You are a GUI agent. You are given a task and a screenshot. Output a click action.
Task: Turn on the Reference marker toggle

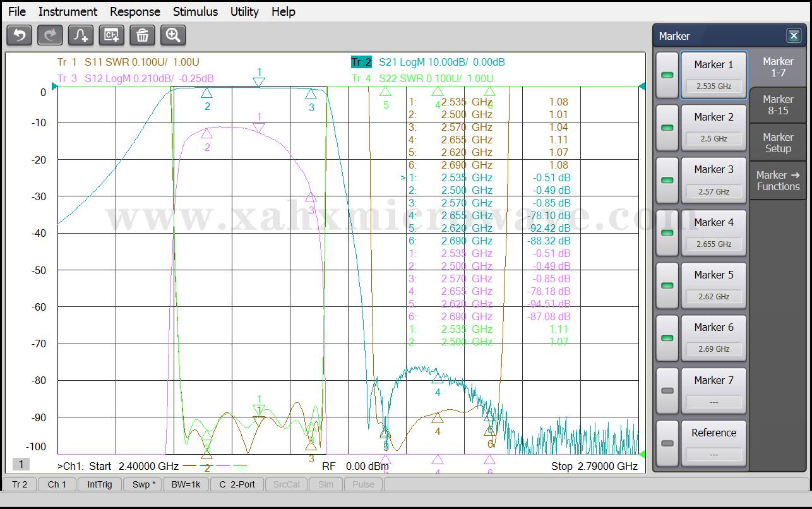667,443
